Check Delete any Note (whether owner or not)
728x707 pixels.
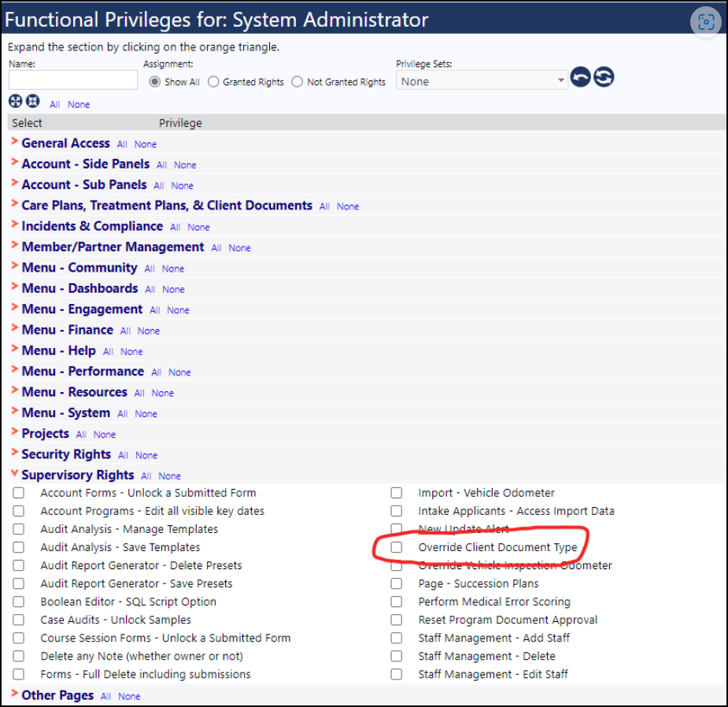pyautogui.click(x=19, y=656)
